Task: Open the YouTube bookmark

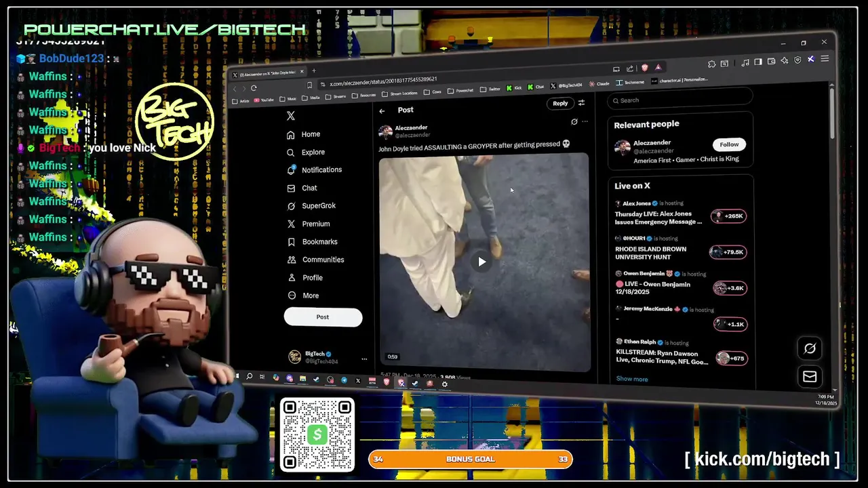Action: [264, 100]
